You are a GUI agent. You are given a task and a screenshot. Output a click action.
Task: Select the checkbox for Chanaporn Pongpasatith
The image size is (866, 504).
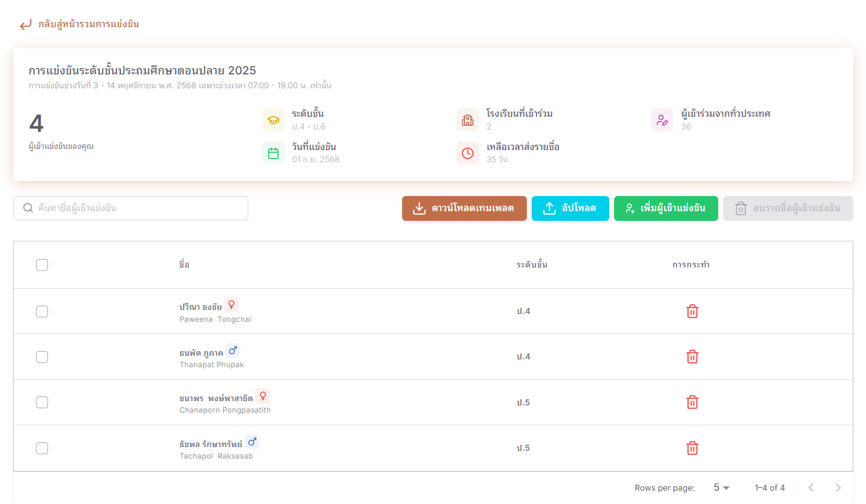(42, 402)
